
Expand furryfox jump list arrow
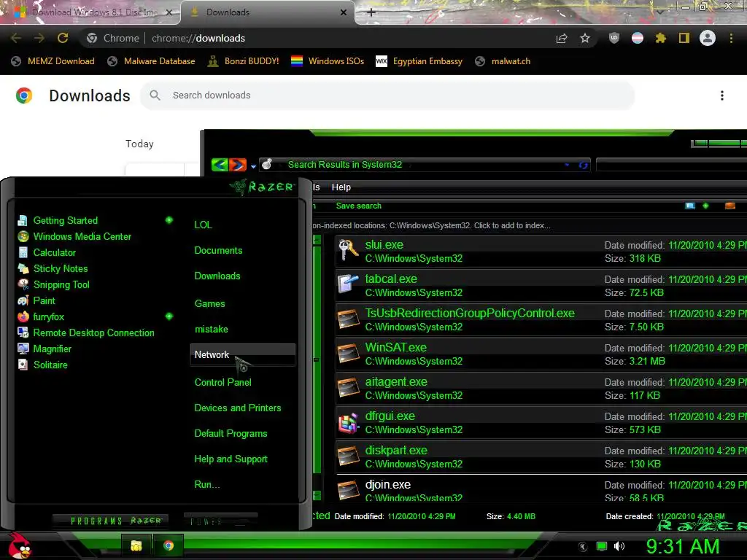tap(169, 316)
